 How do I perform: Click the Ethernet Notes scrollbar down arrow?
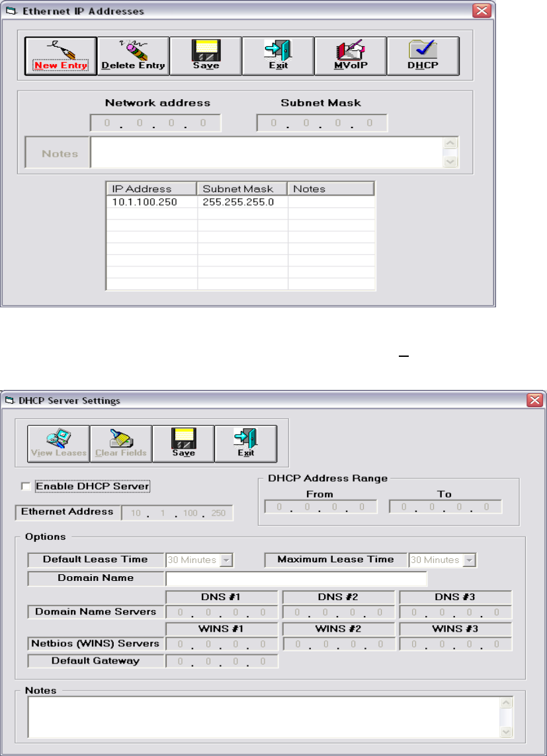tap(450, 162)
